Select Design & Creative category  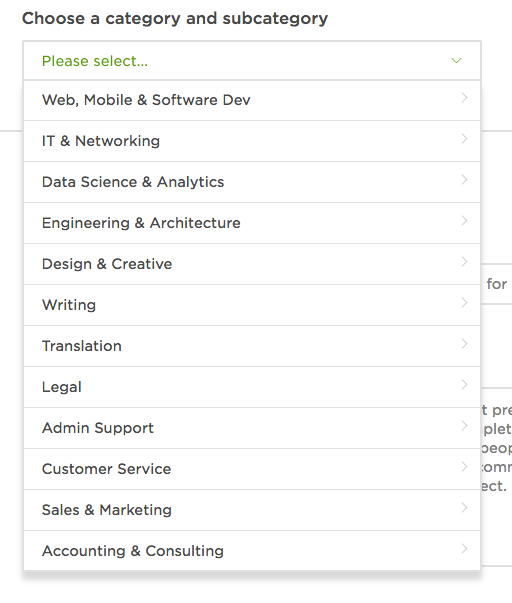(x=252, y=264)
